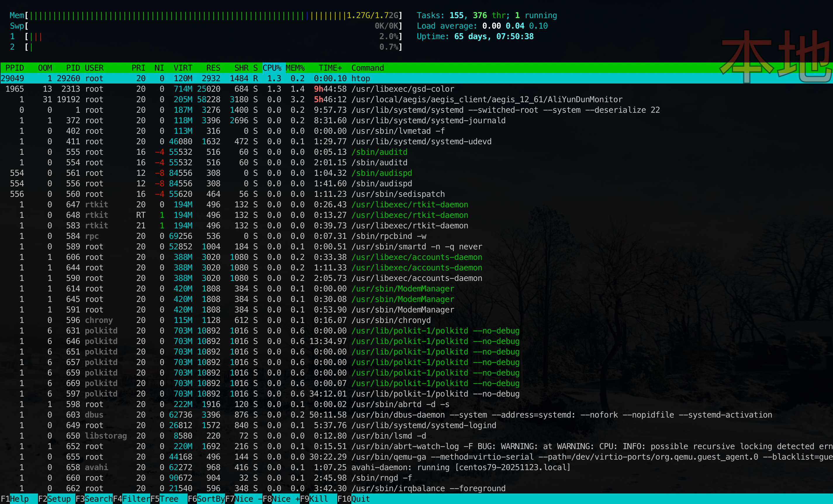Click F1 Help in bottom bar

click(19, 499)
